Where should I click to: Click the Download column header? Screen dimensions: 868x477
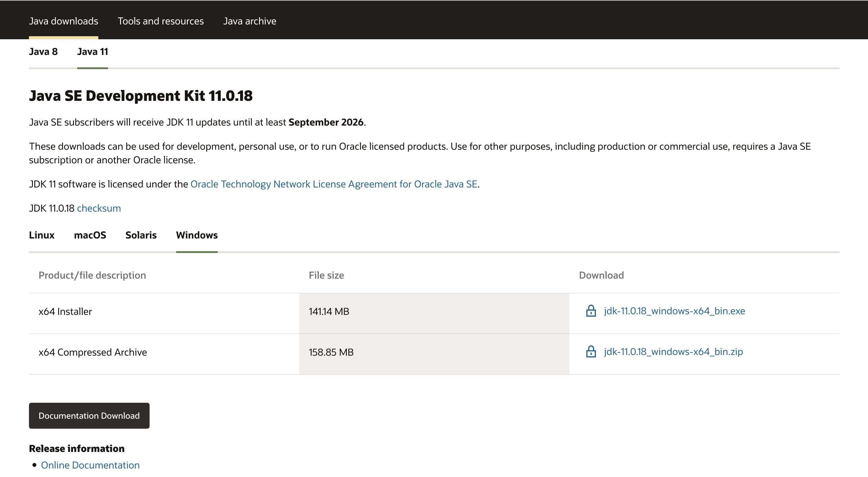point(601,275)
